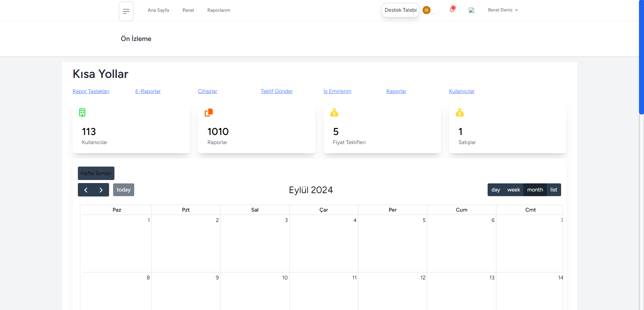
Task: Open the Kullanıcılar shortcut link
Action: point(462,91)
